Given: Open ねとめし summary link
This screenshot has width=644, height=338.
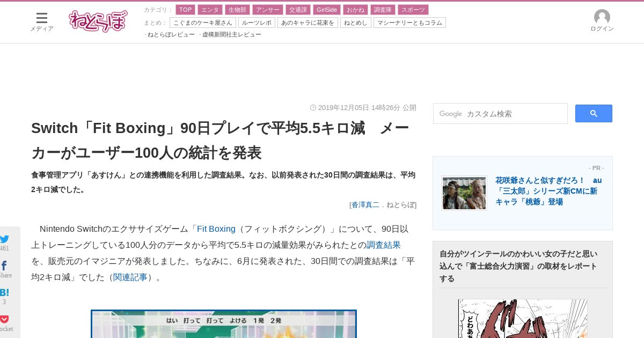Looking at the screenshot, I should pos(356,23).
